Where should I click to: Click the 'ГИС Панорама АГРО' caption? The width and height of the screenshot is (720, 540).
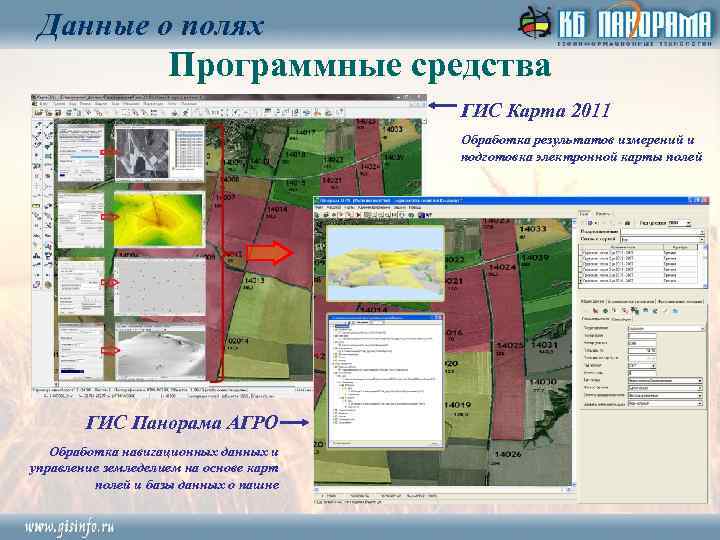click(x=182, y=422)
